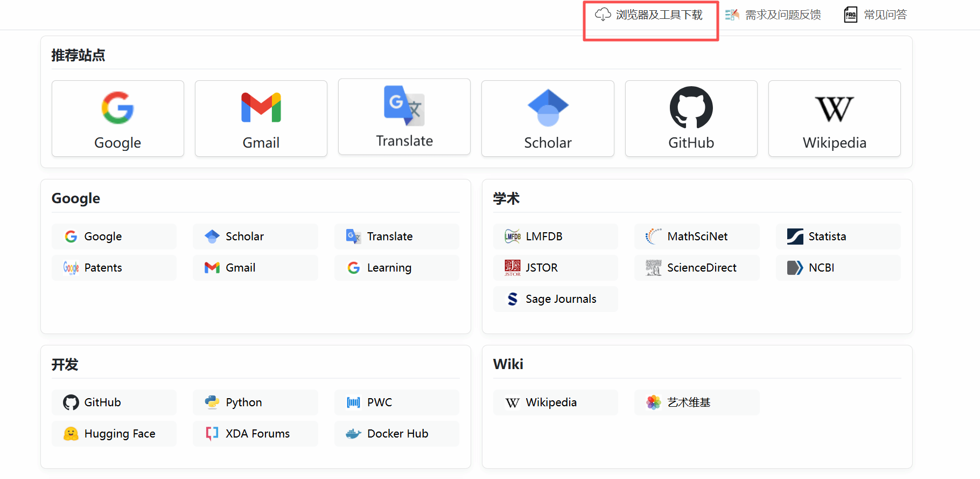Image resolution: width=980 pixels, height=479 pixels.
Task: Click the 需求及问题反馈 feedback icon
Action: pos(732,15)
